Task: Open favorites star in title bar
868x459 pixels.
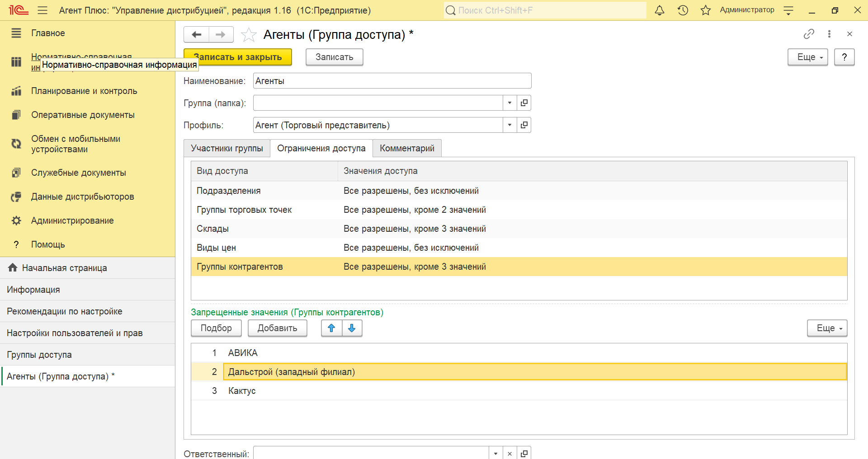Action: coord(705,10)
